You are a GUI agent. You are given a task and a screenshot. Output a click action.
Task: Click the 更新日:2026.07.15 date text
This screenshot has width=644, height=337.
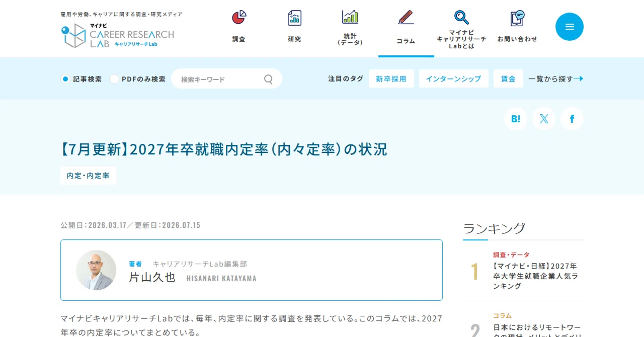[x=168, y=225]
